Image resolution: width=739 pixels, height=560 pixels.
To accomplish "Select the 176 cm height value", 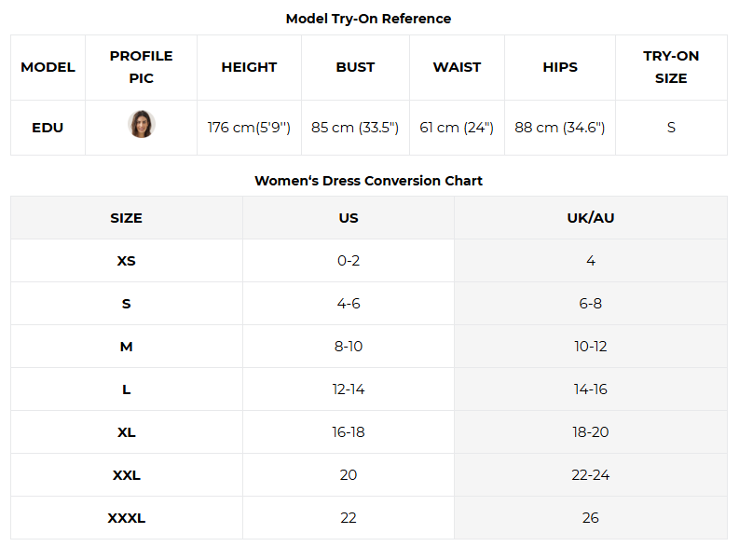I will [249, 128].
